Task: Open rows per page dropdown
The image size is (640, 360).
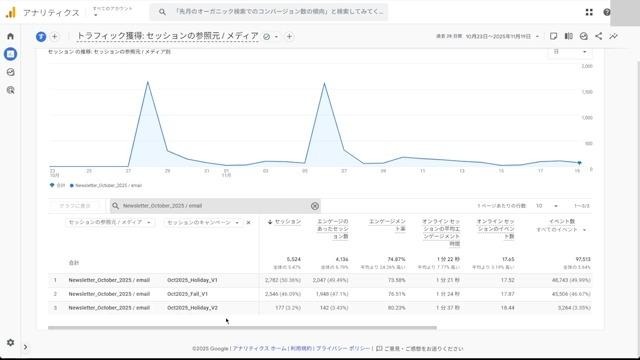Action: pyautogui.click(x=547, y=206)
